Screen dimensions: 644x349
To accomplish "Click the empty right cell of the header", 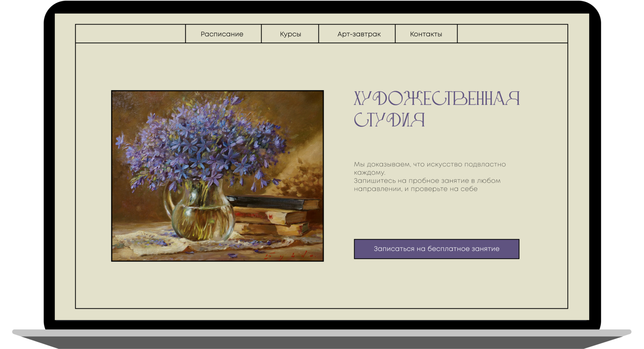I will click(512, 34).
